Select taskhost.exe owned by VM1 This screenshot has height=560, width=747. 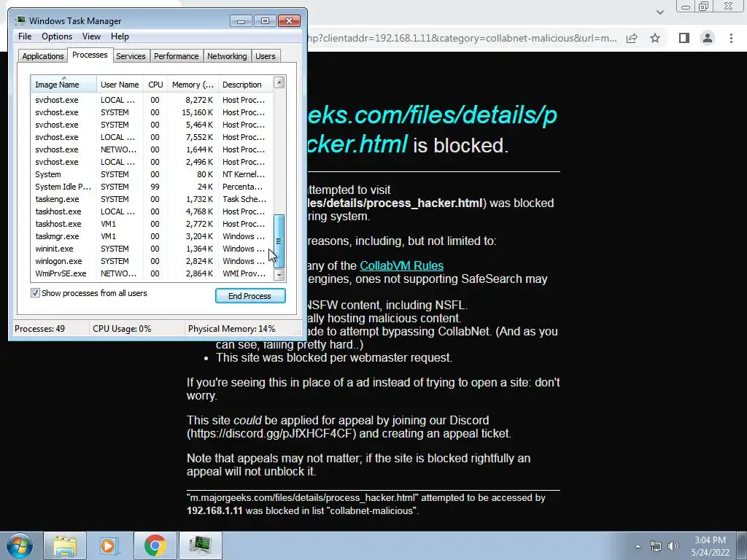click(152, 224)
